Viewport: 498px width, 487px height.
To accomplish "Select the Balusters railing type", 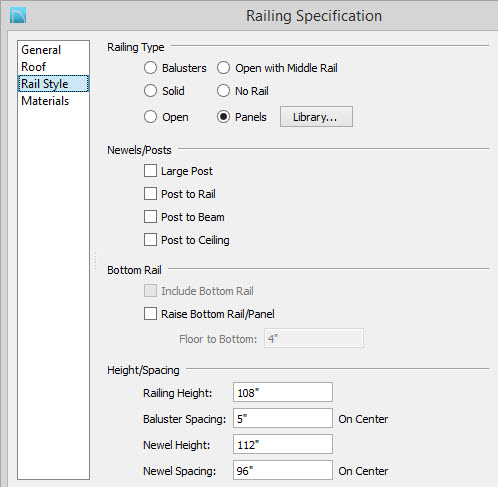I will 150,68.
